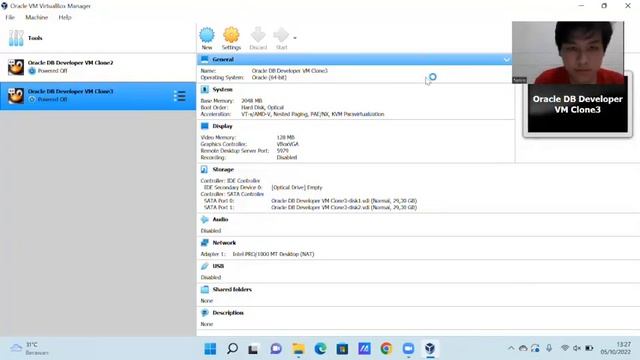Collapse the General section chevron
This screenshot has width=640, height=360.
[506, 60]
